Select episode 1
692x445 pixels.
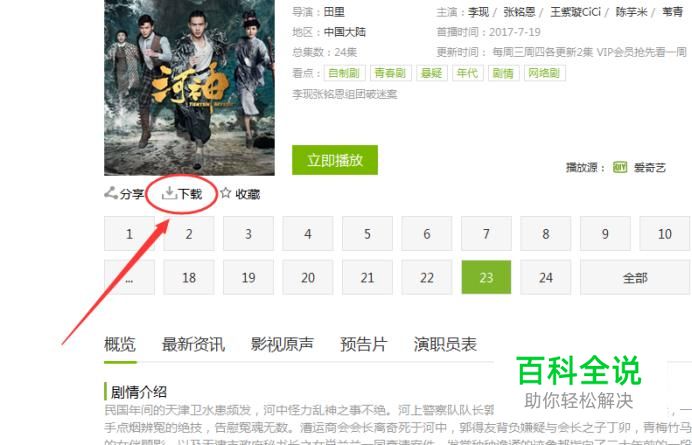tap(129, 234)
